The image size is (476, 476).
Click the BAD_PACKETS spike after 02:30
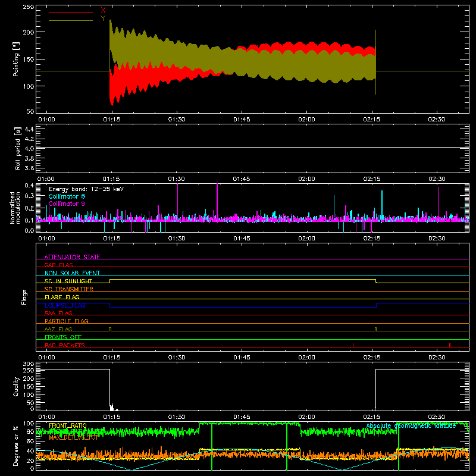click(450, 345)
